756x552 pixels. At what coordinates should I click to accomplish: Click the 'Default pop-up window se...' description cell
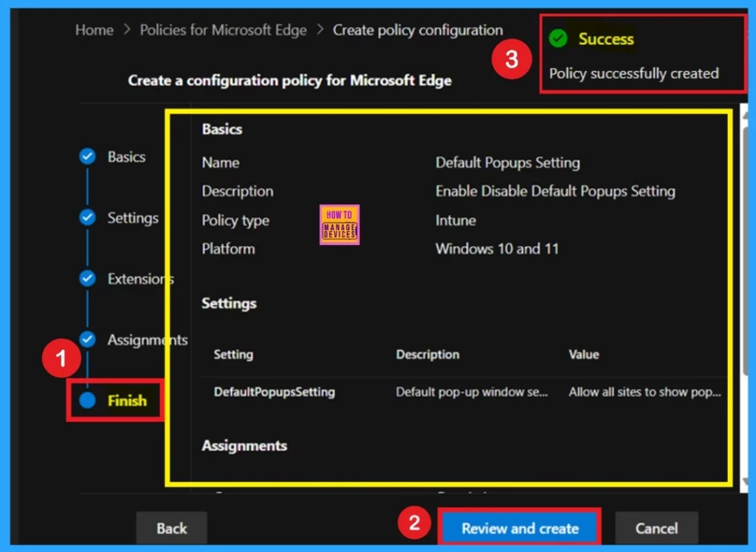tap(472, 392)
